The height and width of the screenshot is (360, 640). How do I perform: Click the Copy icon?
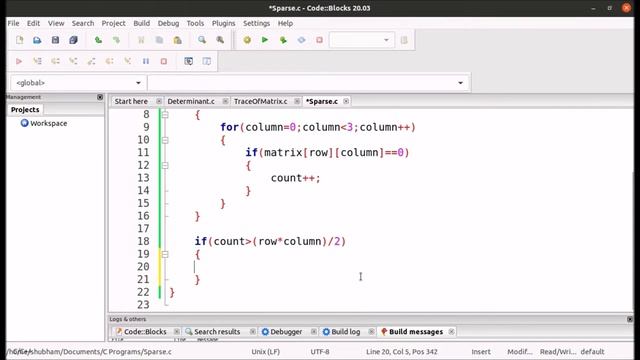[159, 40]
